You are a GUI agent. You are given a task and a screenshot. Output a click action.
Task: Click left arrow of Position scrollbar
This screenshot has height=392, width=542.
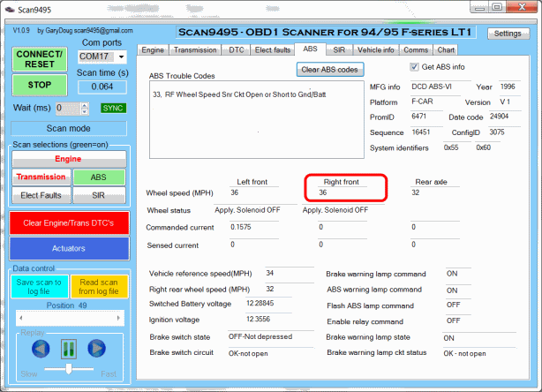pos(19,316)
